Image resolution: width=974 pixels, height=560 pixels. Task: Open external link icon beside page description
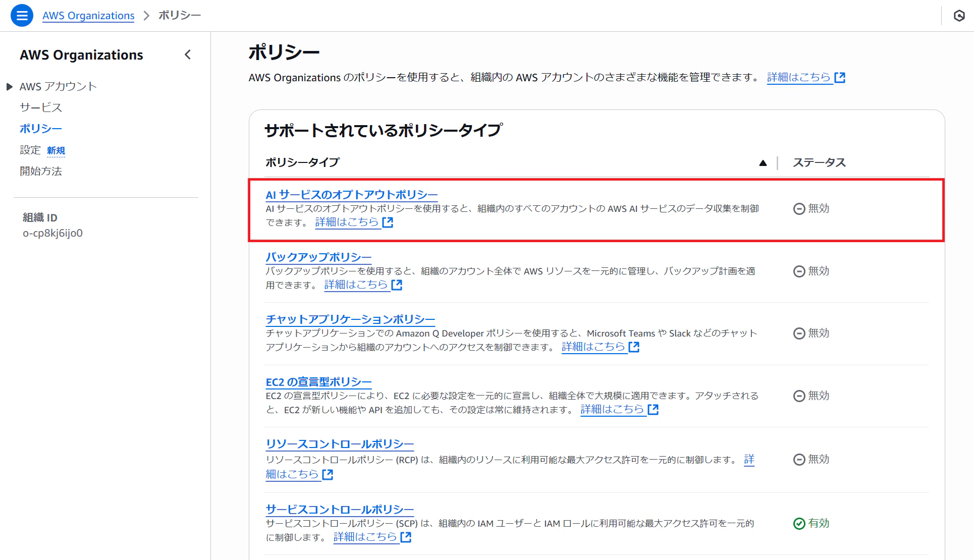840,78
